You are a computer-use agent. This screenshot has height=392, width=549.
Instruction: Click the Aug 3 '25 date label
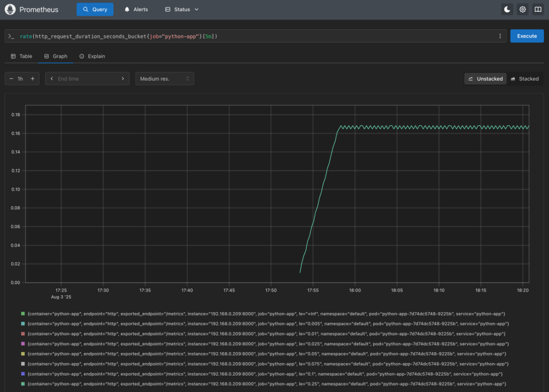(x=61, y=297)
